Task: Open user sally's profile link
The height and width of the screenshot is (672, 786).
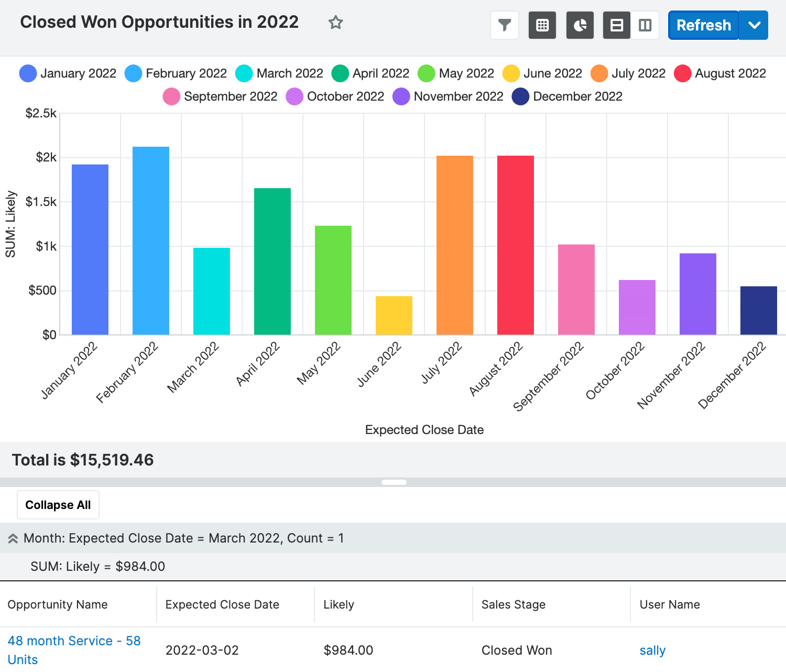Action: 652,651
